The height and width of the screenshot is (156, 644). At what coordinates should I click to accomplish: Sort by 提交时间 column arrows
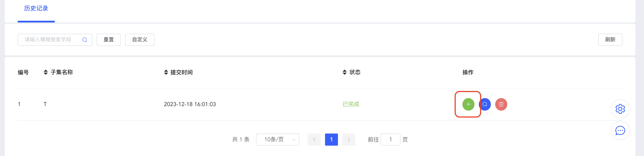(x=166, y=72)
